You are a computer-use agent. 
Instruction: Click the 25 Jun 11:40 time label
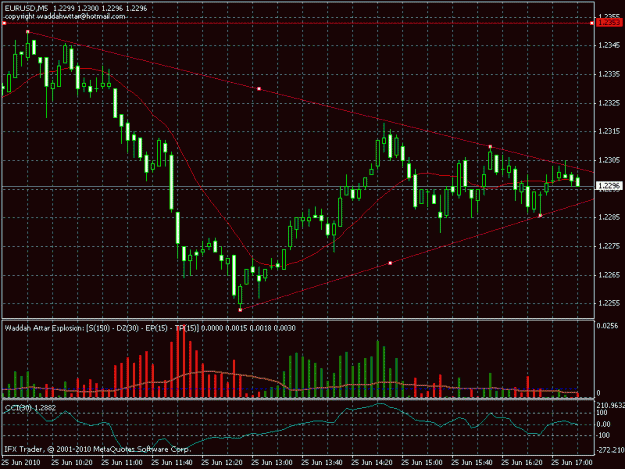click(x=172, y=463)
